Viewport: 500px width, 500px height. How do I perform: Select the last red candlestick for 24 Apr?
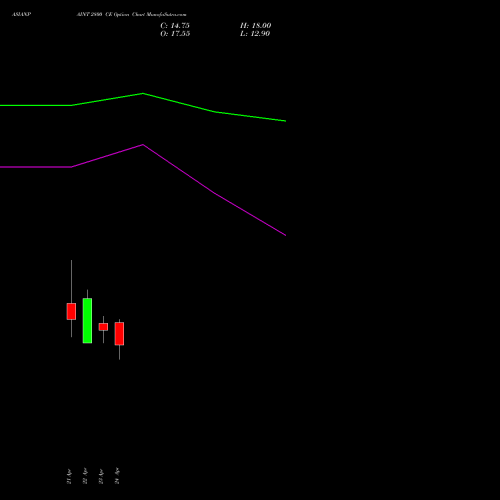[x=119, y=333]
